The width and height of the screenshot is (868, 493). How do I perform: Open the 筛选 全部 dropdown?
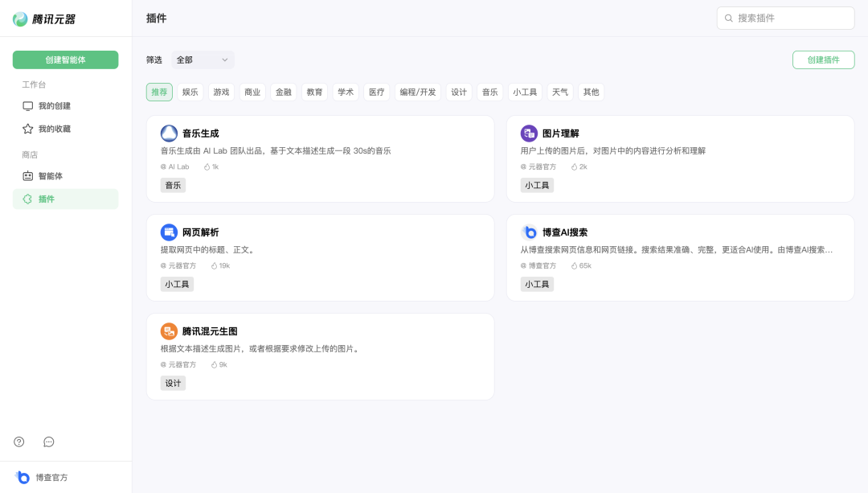203,60
